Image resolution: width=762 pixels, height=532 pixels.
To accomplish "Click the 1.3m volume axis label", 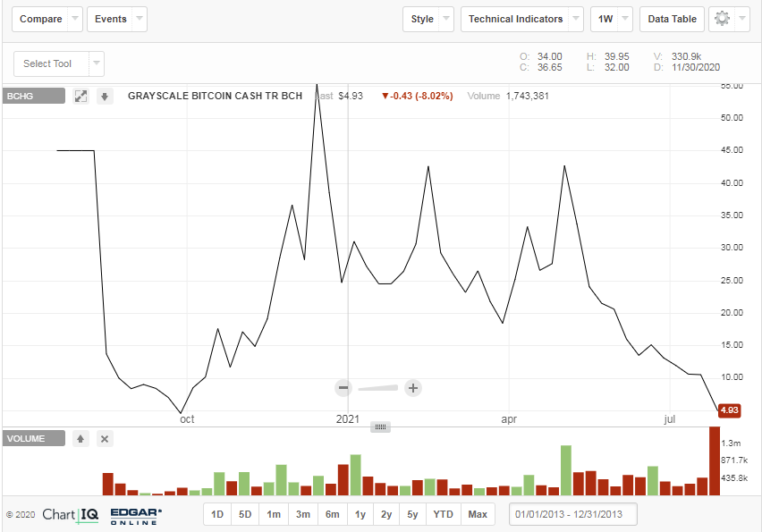I will coord(731,443).
